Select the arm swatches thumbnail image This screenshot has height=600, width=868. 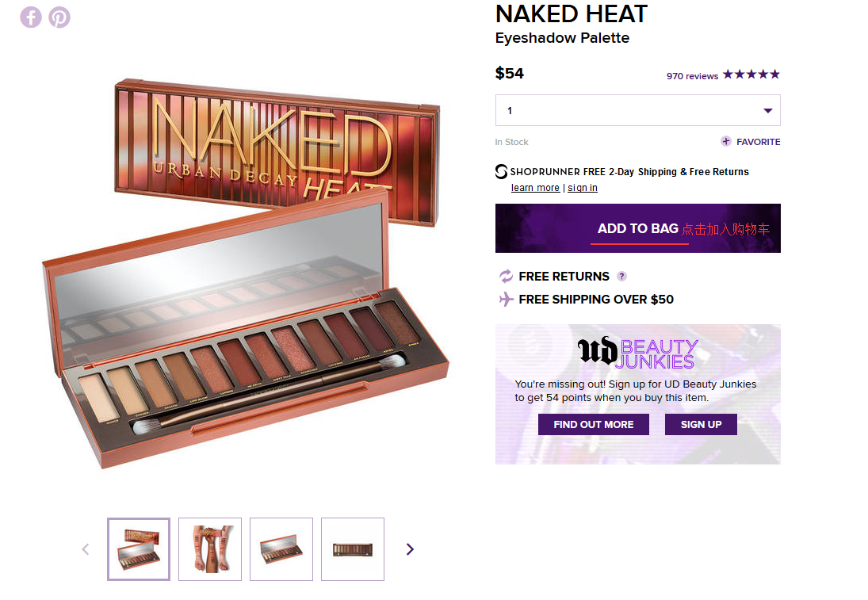point(210,549)
